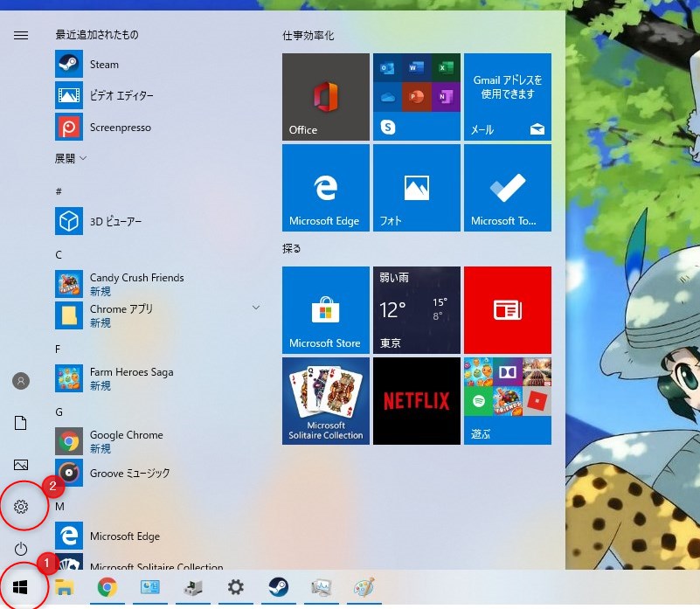Viewport: 700px width, 609px height.
Task: Open 3D ビューアー app
Action: pos(156,221)
